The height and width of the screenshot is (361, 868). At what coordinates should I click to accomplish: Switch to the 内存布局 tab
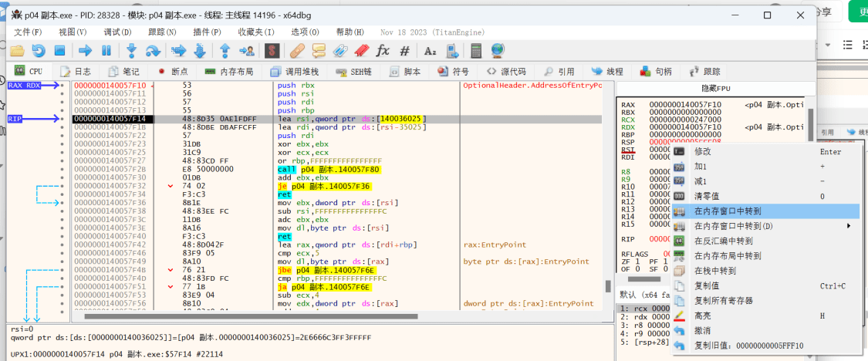click(229, 72)
